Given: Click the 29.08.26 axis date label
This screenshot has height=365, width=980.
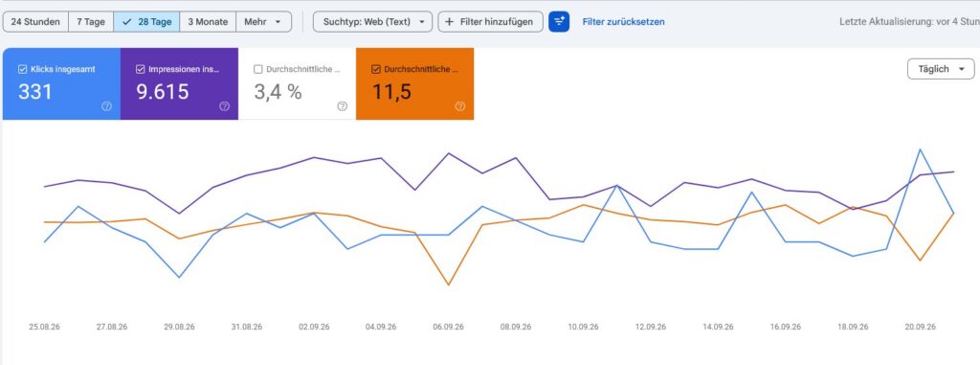Looking at the screenshot, I should [179, 327].
